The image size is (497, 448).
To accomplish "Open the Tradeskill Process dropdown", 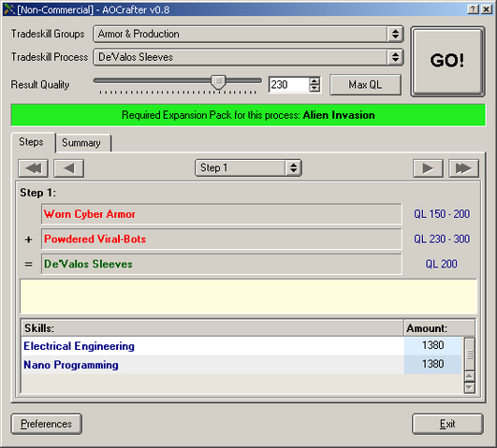I will click(248, 57).
